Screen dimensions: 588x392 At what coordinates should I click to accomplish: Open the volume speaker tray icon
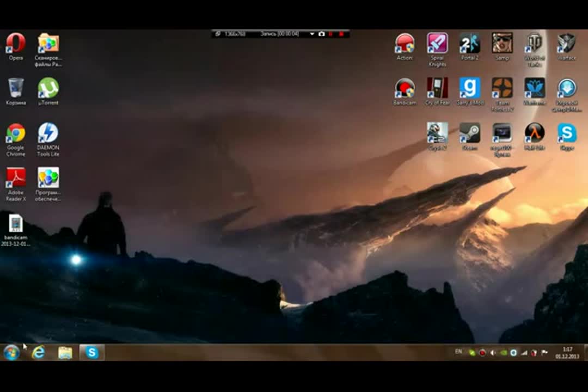[492, 352]
